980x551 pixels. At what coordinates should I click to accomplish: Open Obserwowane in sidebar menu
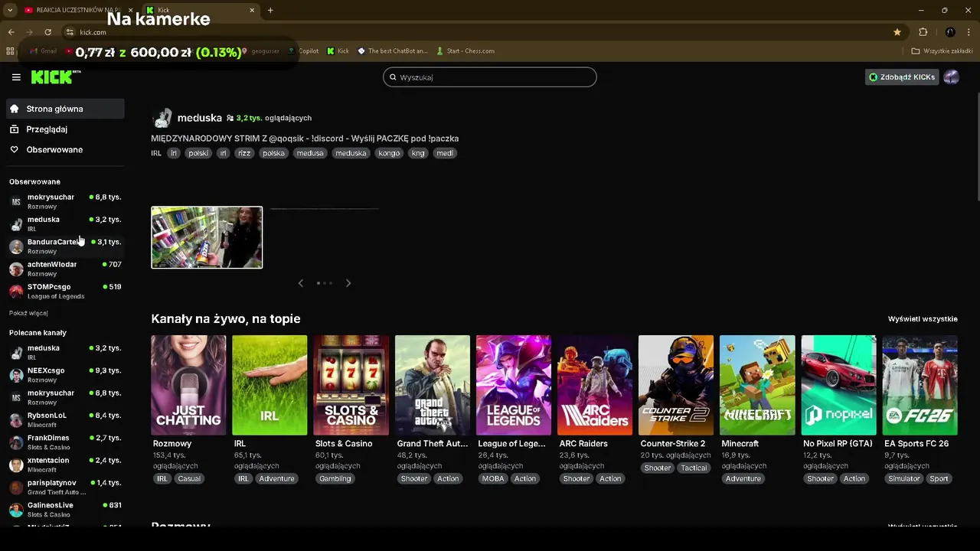(x=65, y=150)
